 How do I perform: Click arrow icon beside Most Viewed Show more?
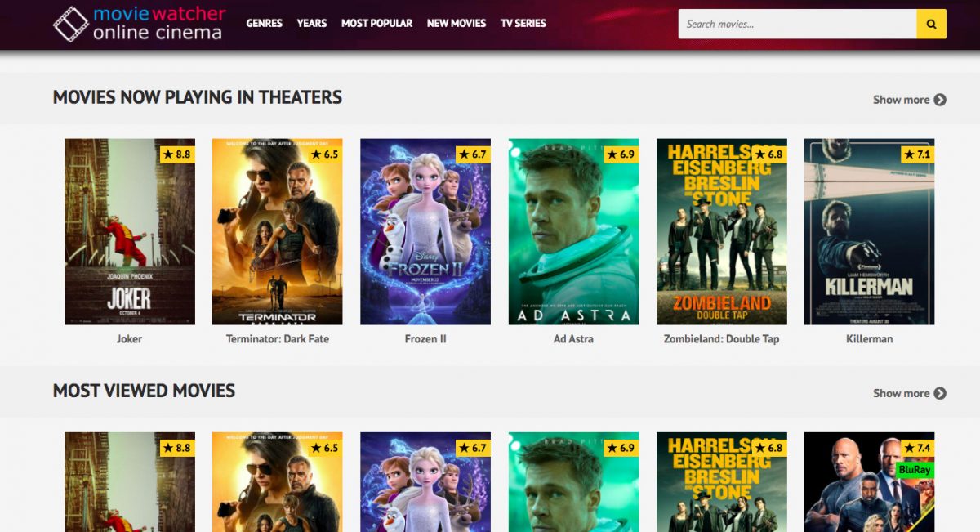click(940, 393)
